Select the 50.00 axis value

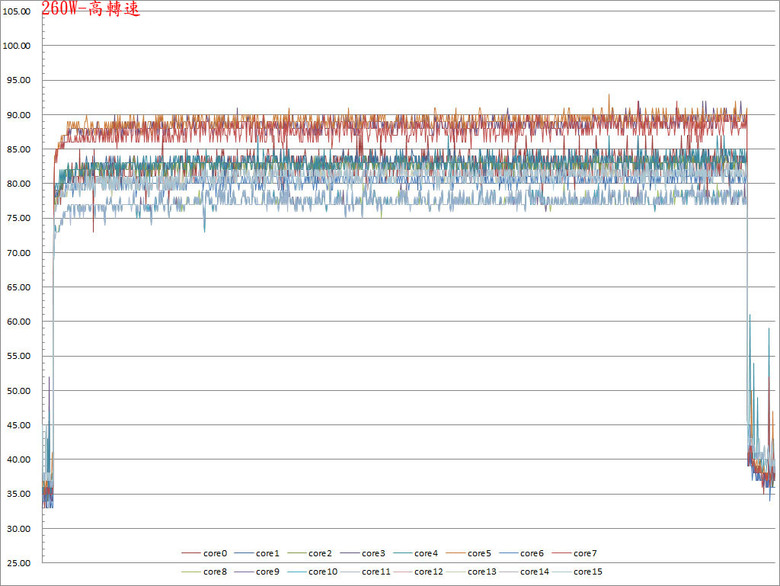pos(18,391)
